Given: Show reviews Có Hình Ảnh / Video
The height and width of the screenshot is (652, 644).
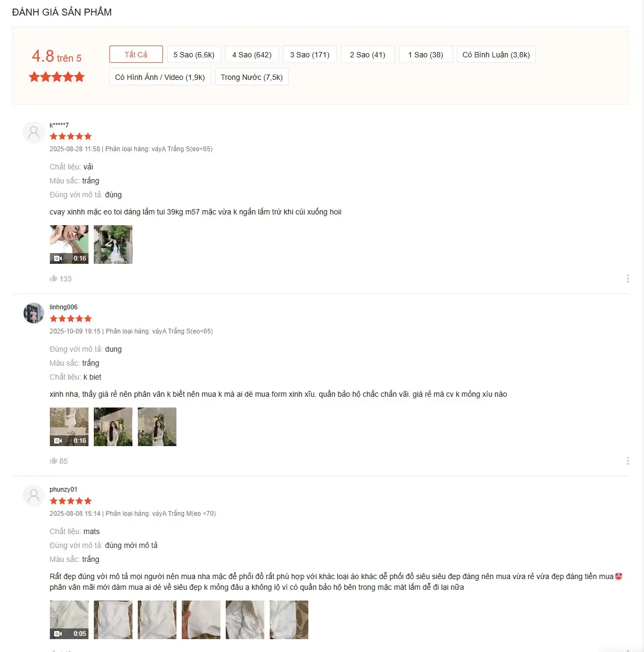Looking at the screenshot, I should pos(160,77).
